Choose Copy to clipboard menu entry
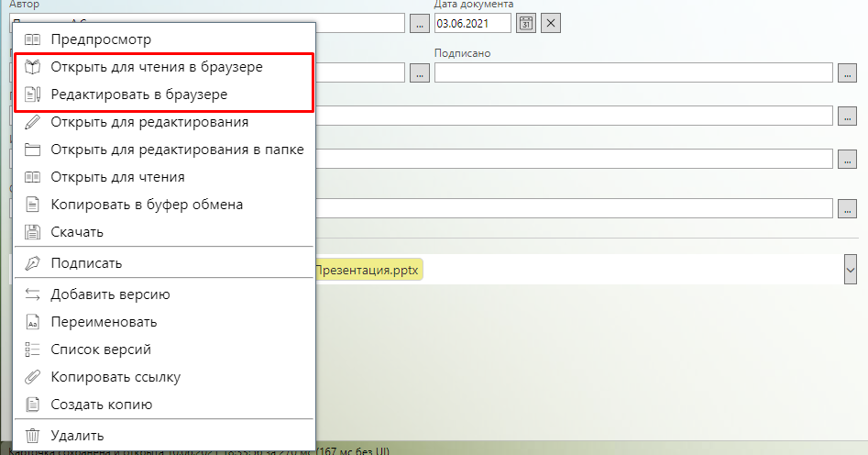This screenshot has width=868, height=455. [x=147, y=205]
